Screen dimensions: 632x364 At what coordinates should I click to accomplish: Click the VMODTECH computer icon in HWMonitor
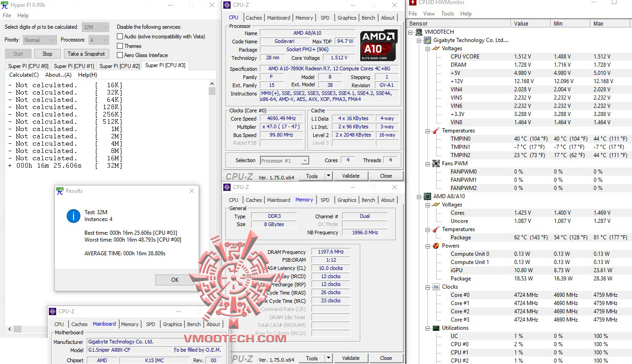pyautogui.click(x=419, y=32)
